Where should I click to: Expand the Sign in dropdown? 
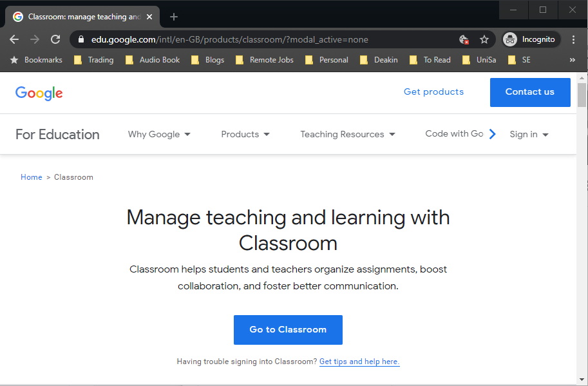(529, 134)
